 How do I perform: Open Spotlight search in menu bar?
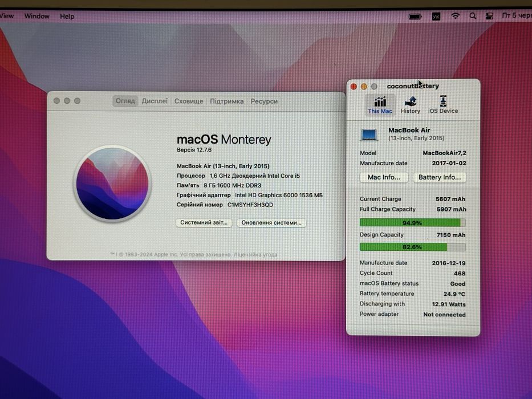pos(473,16)
